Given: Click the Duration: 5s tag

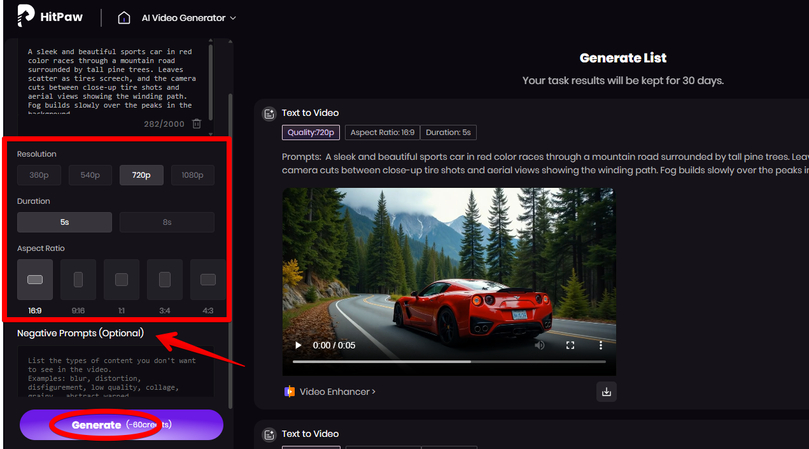Looking at the screenshot, I should pyautogui.click(x=448, y=132).
